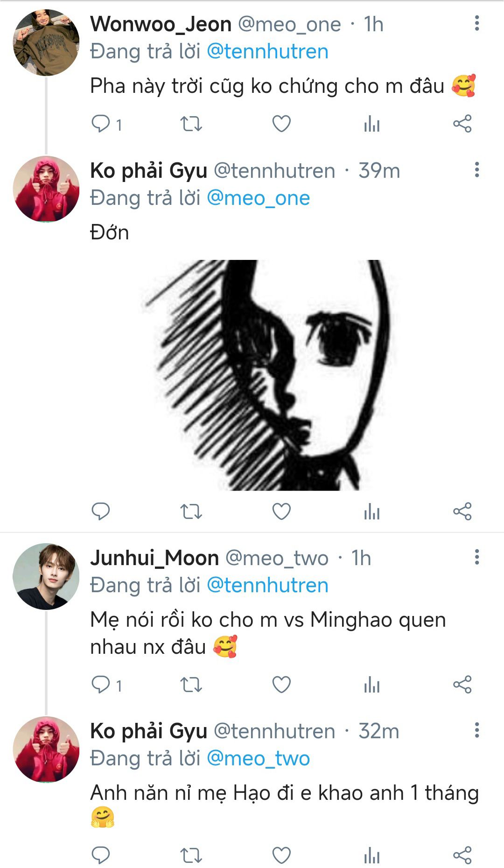The height and width of the screenshot is (868, 504).
Task: Open @meo_two mention link in 32m tweet
Action: (258, 758)
